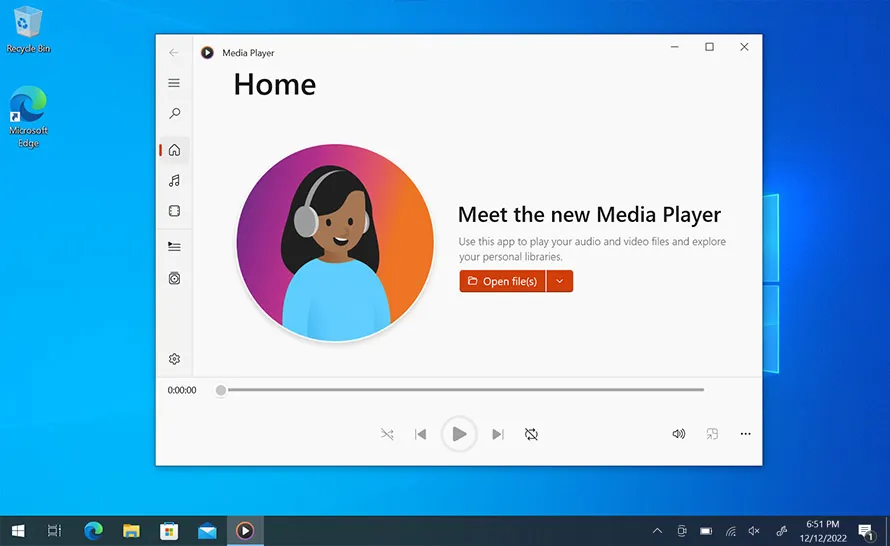This screenshot has width=890, height=546.
Task: Mute the volume speaker icon
Action: [x=679, y=434]
